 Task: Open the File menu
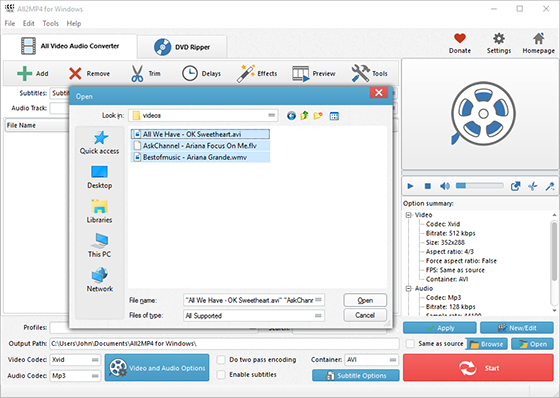click(10, 23)
